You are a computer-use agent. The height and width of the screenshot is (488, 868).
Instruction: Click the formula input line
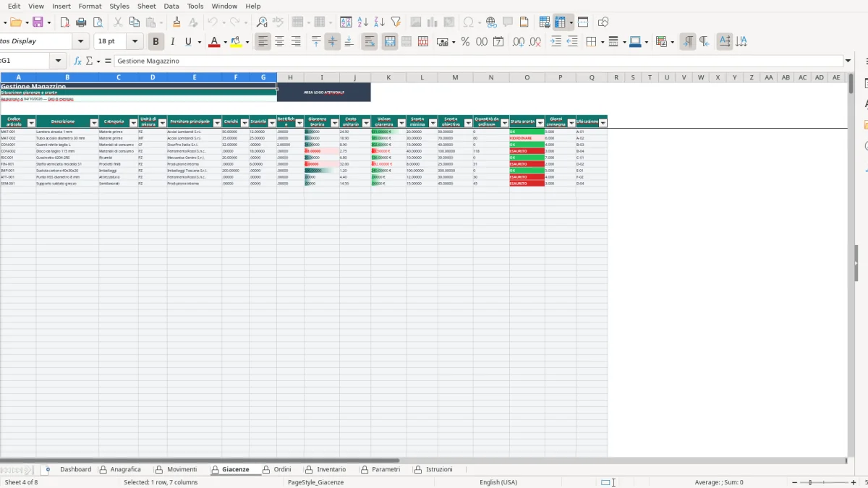[x=479, y=61]
